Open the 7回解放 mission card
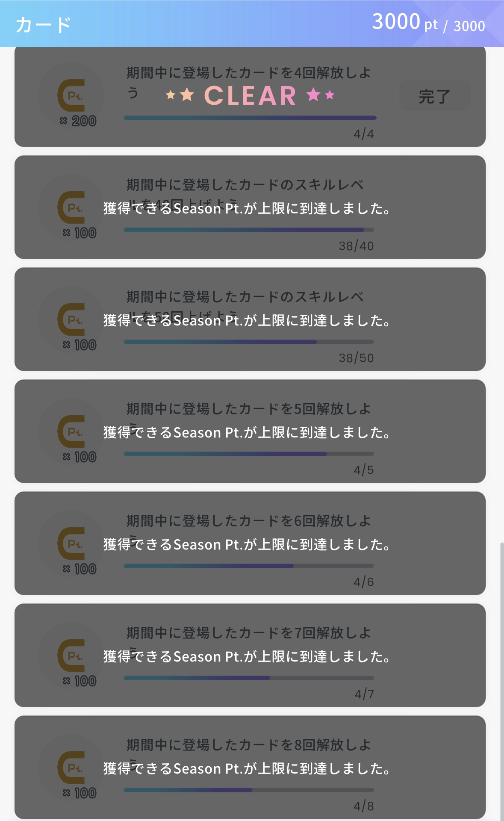The width and height of the screenshot is (504, 821). coord(250,656)
